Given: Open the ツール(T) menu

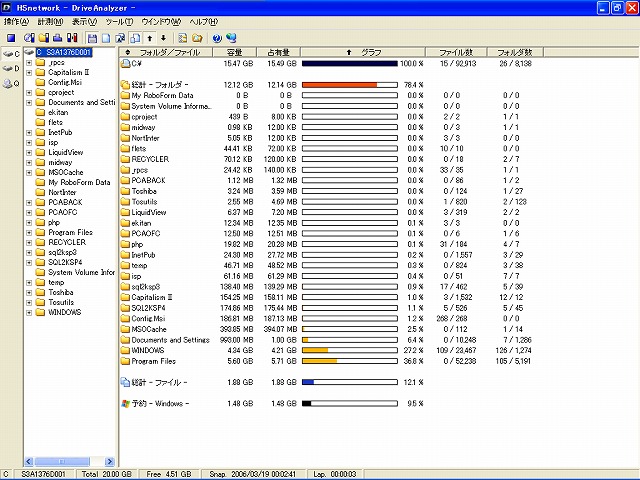Looking at the screenshot, I should (119, 22).
